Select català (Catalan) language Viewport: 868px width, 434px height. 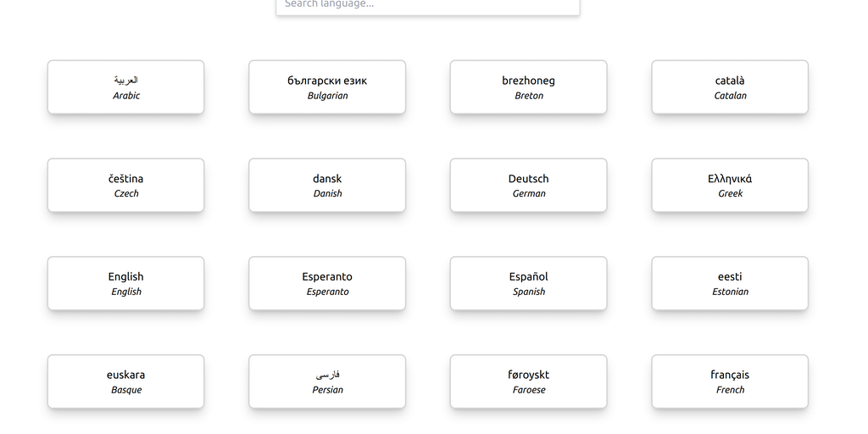tap(730, 86)
